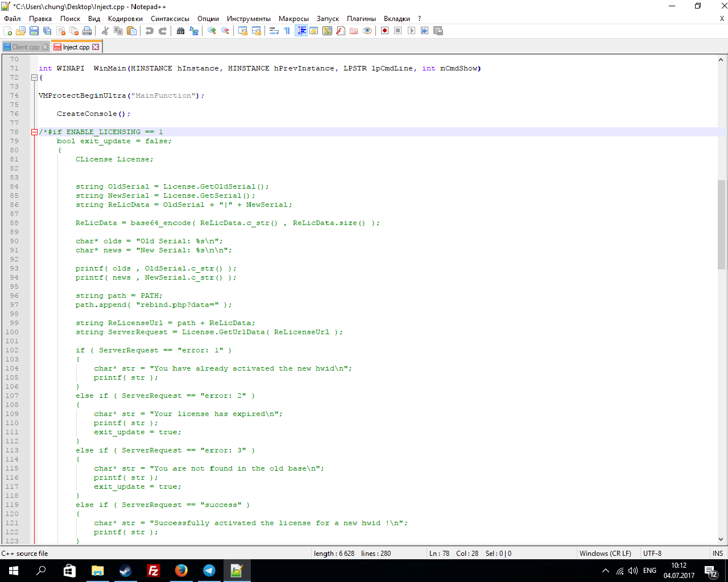Click the Redo toolbar arrow
728x582 pixels.
[x=163, y=31]
